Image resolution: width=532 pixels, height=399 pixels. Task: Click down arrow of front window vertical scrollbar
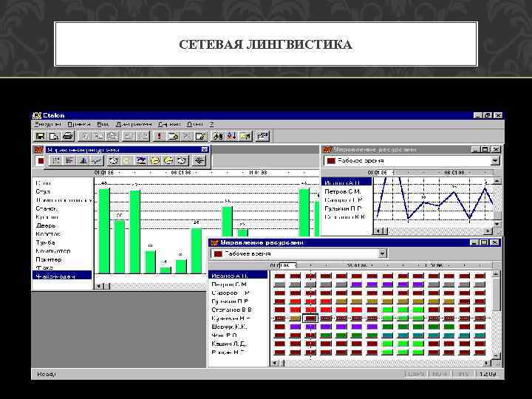pos(495,355)
